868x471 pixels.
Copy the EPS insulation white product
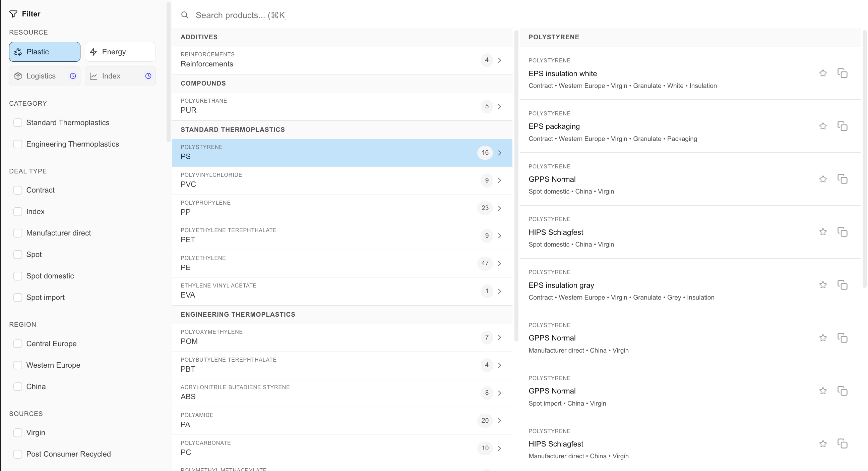tap(843, 73)
